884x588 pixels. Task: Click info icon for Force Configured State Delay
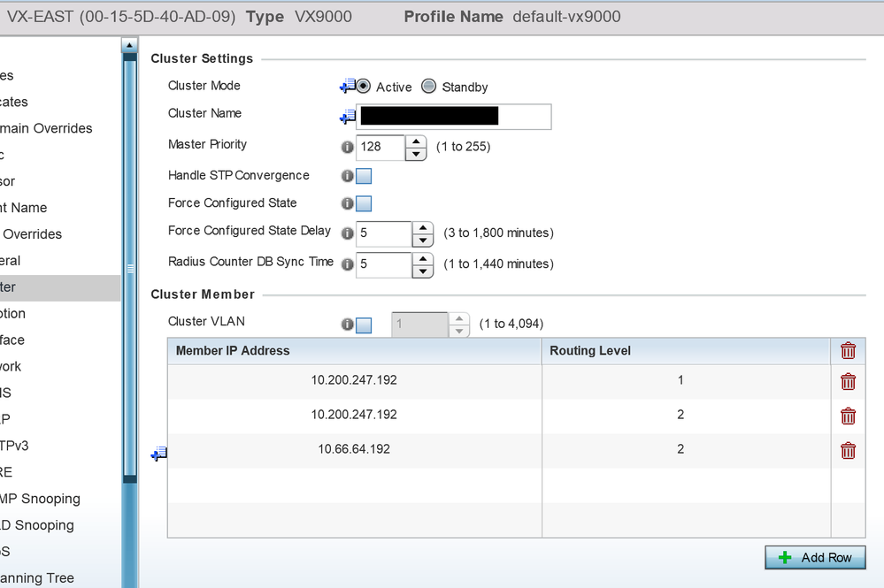click(x=348, y=234)
